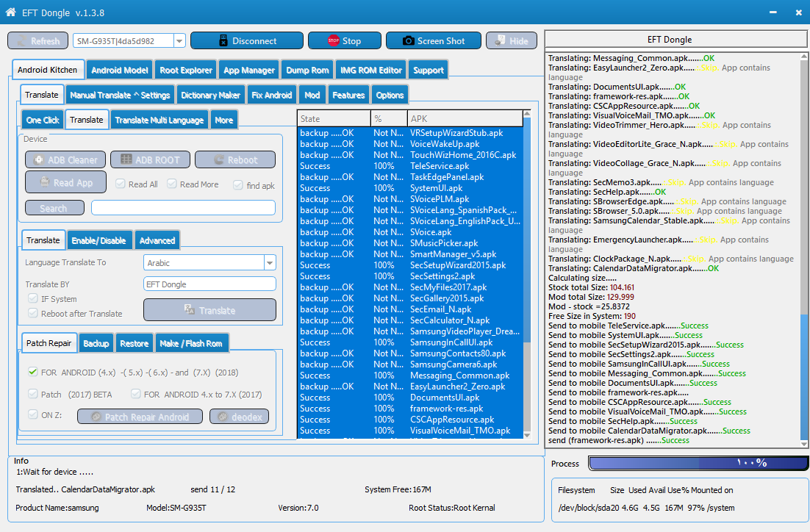
Task: Expand the Arabic language dropdown
Action: (270, 263)
